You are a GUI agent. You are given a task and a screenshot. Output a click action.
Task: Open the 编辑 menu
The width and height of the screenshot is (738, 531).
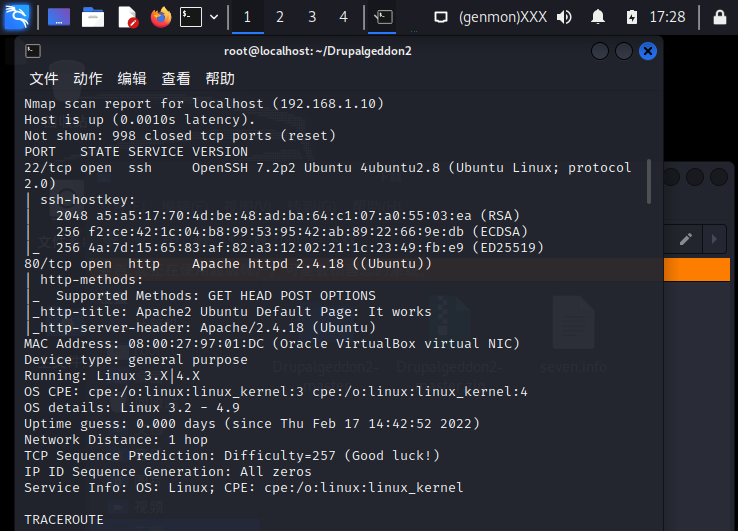[x=132, y=79]
